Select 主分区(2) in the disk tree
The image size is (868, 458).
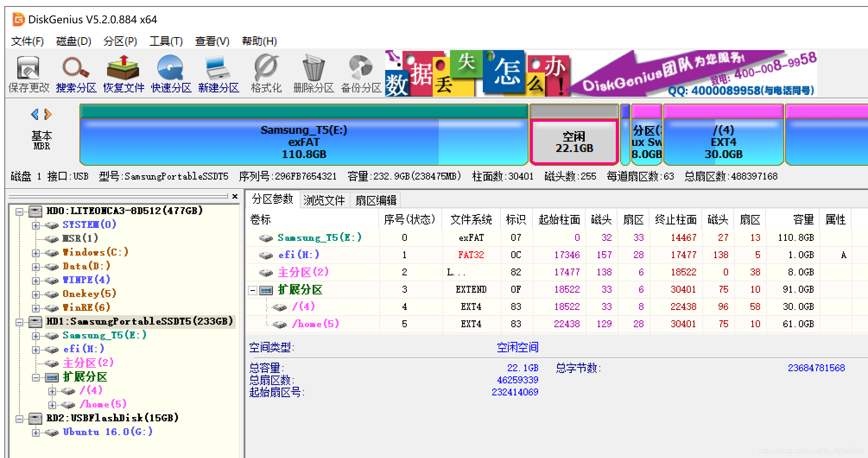click(x=88, y=363)
